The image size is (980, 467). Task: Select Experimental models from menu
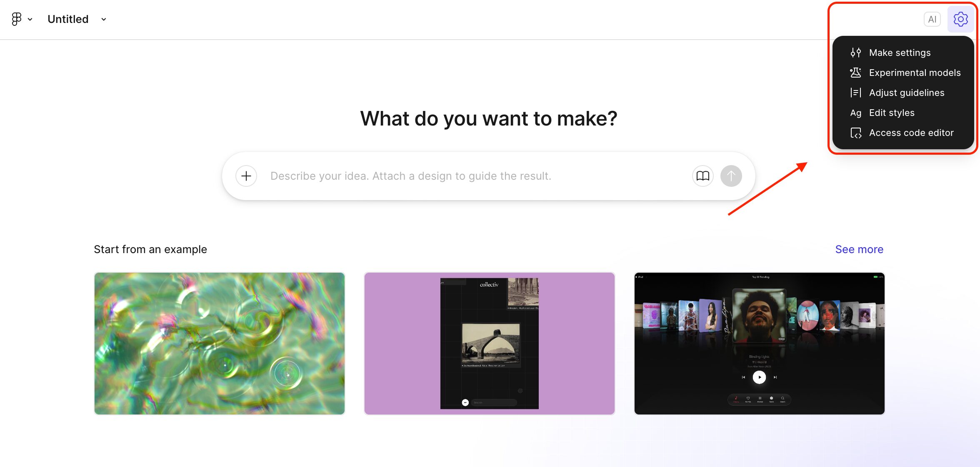coord(915,73)
